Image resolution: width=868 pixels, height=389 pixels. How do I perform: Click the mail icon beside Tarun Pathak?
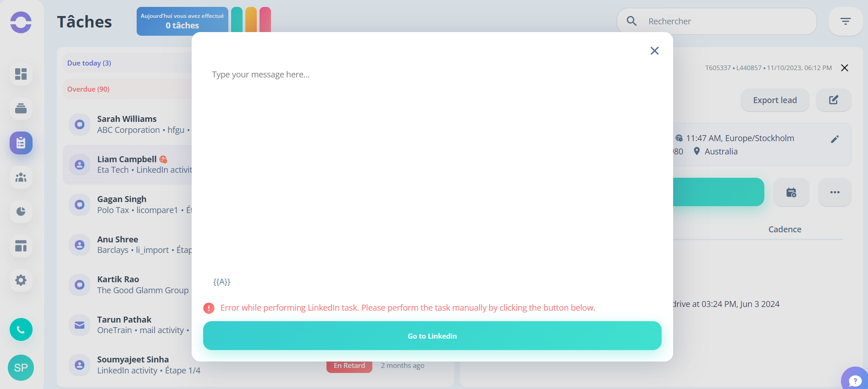(80, 325)
